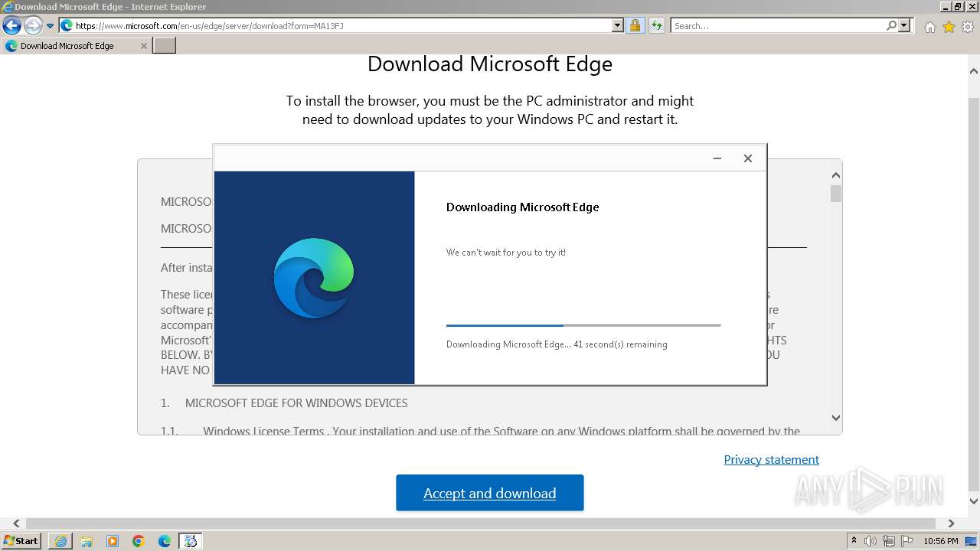Open Internet Explorer taskbar icon
The width and height of the screenshot is (980, 551).
[x=60, y=541]
